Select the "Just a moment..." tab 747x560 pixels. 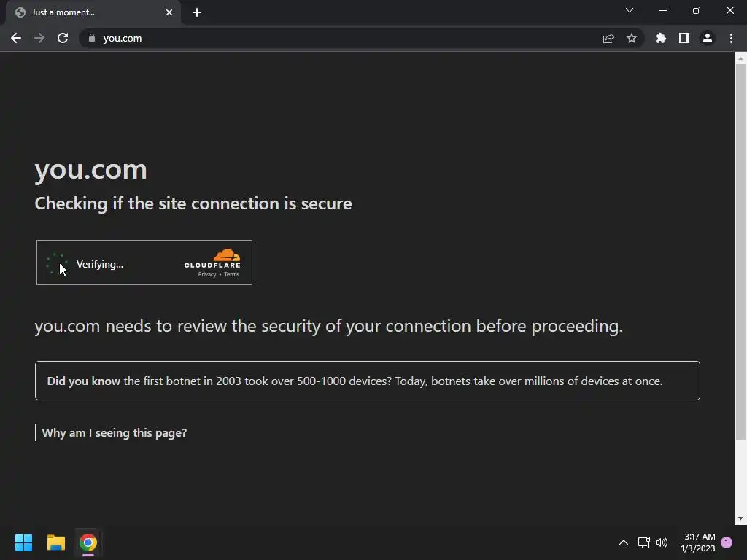(80, 12)
